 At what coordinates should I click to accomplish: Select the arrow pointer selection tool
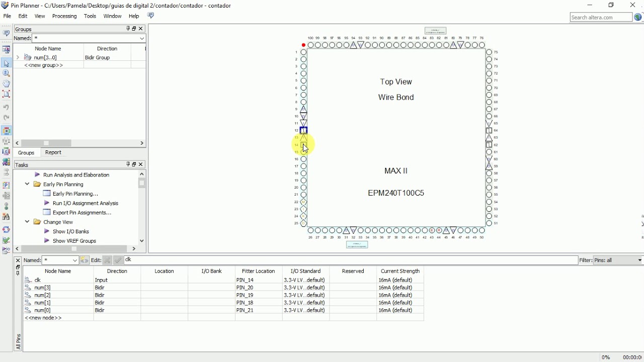(7, 63)
